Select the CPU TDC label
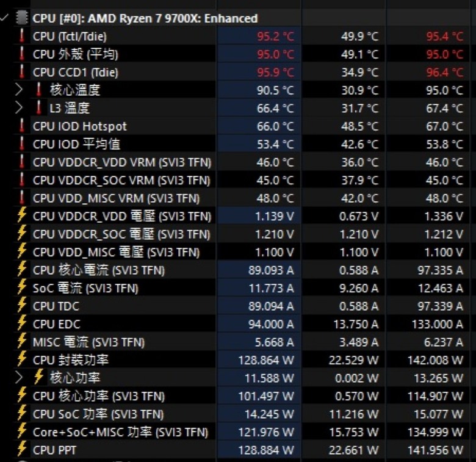This screenshot has height=462, width=476. tap(56, 306)
